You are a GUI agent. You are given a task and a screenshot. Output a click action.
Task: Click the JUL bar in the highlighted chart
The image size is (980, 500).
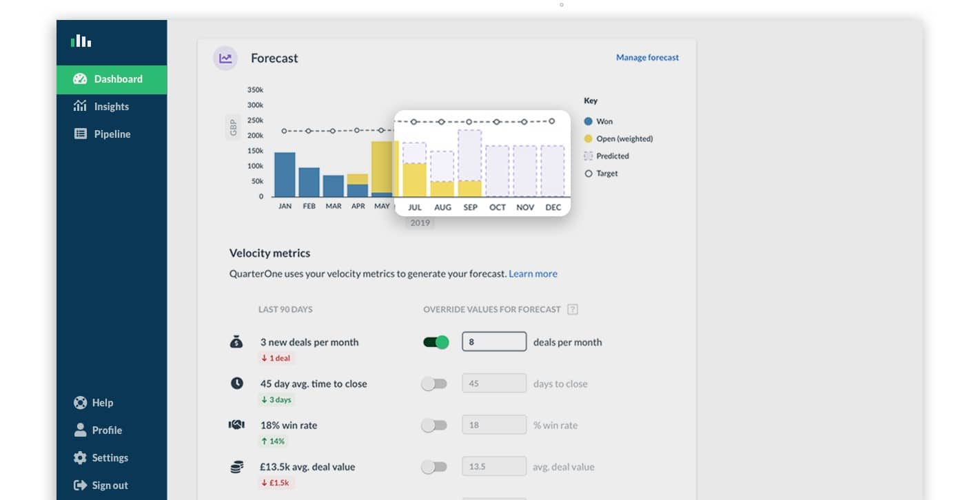tap(414, 169)
